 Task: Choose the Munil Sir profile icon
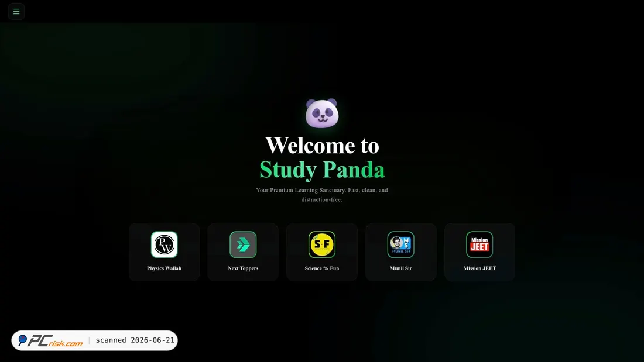pyautogui.click(x=401, y=244)
